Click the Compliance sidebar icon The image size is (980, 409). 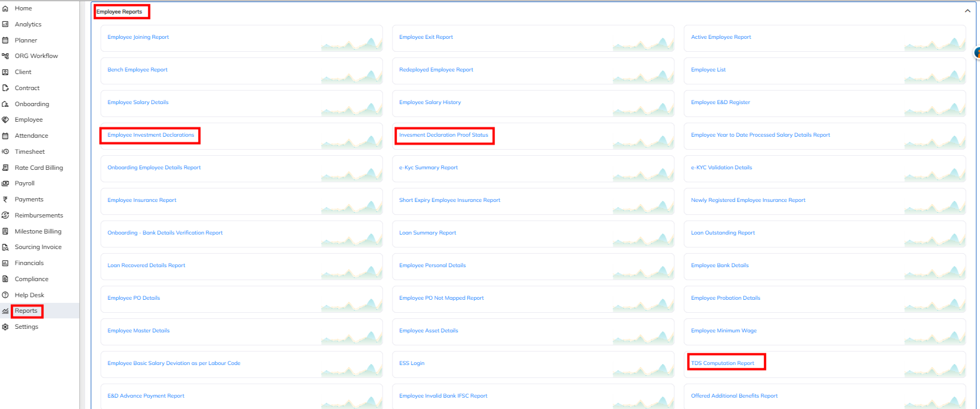pos(5,279)
